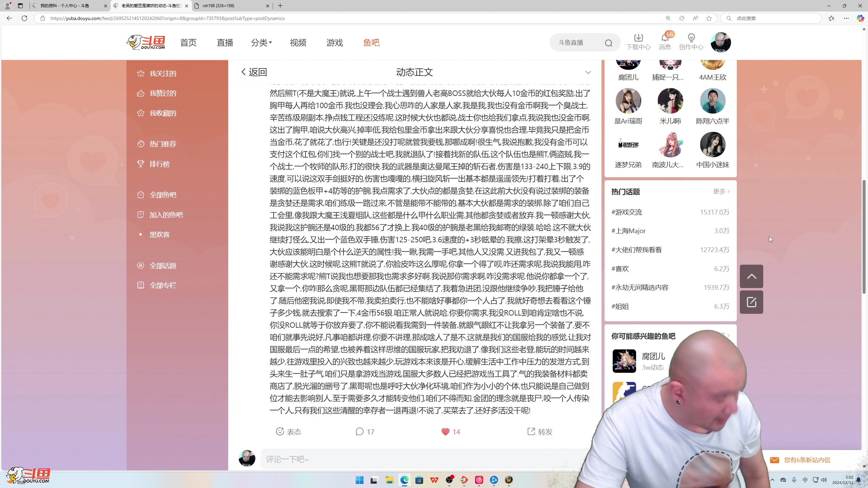Click the 表态 reaction icon
Viewport: 868px width, 488px height.
tap(280, 431)
